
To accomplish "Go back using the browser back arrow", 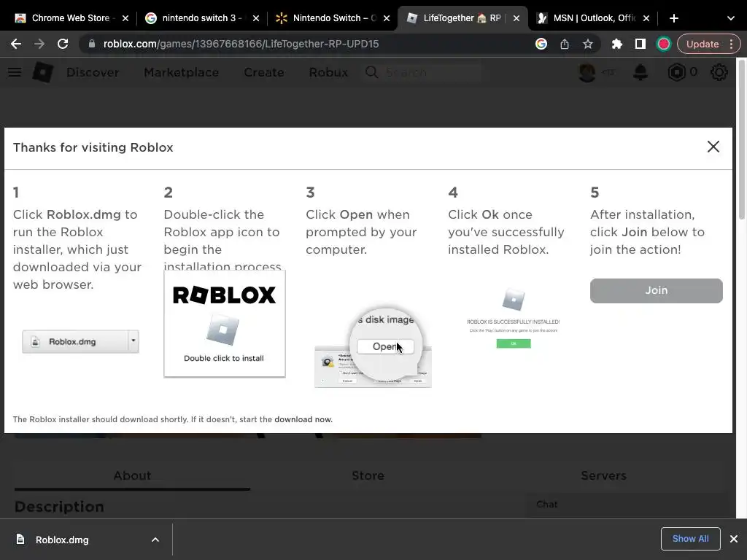I will pos(16,44).
